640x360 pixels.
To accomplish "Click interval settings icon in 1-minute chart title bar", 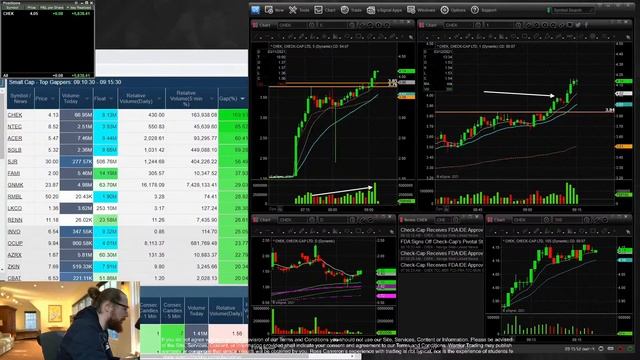I will [x=519, y=25].
